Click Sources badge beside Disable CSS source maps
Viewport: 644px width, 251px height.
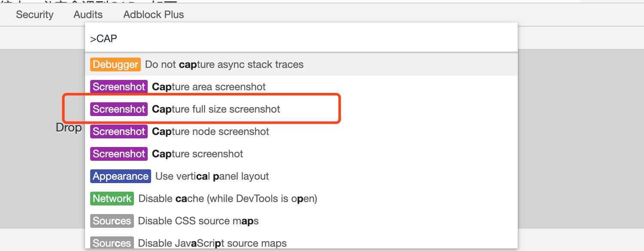pyautogui.click(x=112, y=221)
